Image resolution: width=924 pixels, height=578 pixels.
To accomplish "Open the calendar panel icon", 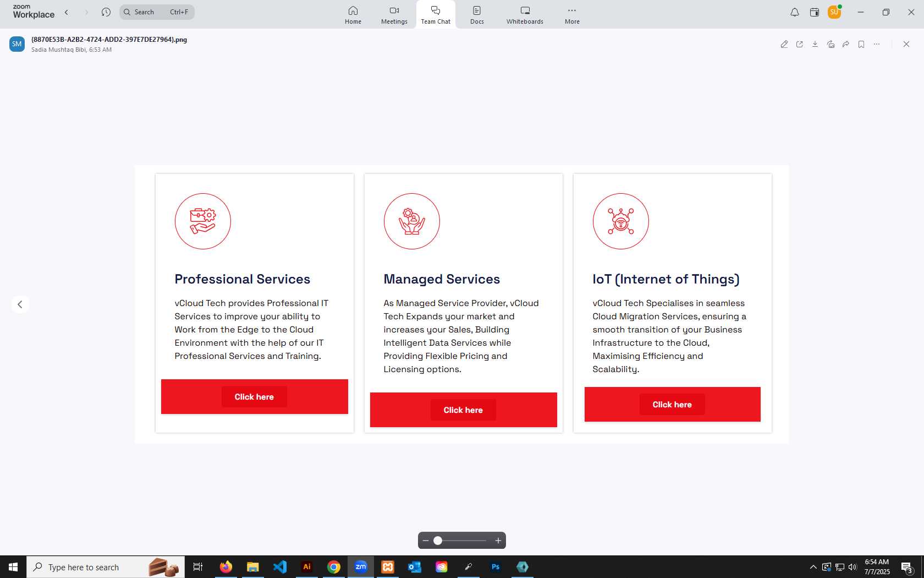I will tap(815, 12).
